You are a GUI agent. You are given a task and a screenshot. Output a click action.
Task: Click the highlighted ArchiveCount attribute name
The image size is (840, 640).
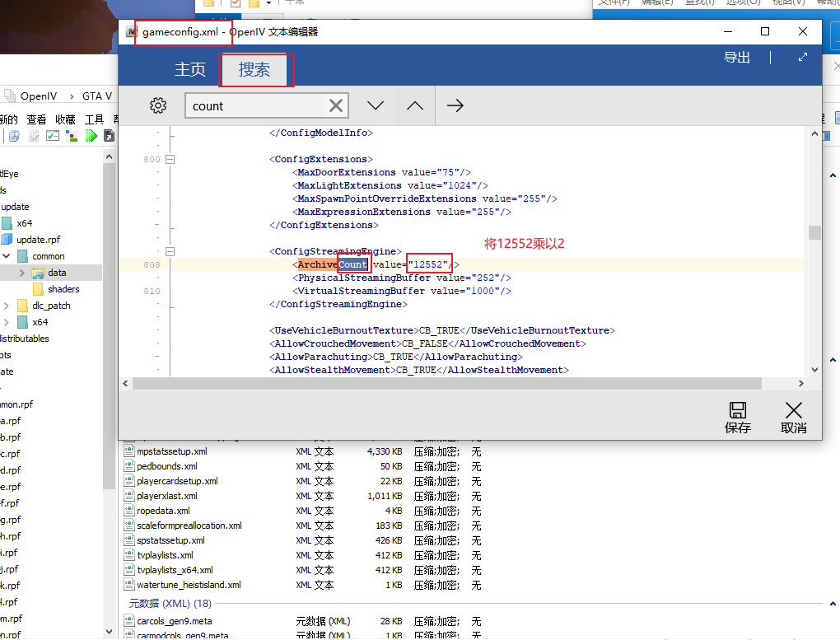pyautogui.click(x=333, y=264)
